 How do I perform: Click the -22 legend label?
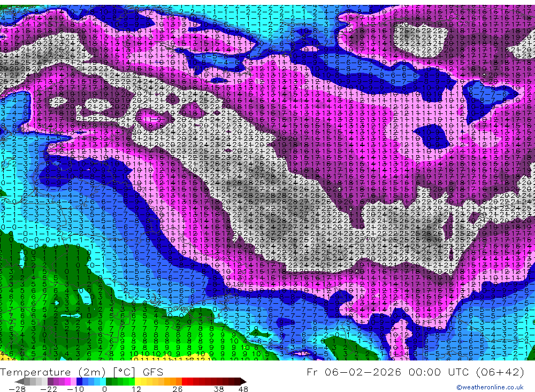pyautogui.click(x=49, y=389)
